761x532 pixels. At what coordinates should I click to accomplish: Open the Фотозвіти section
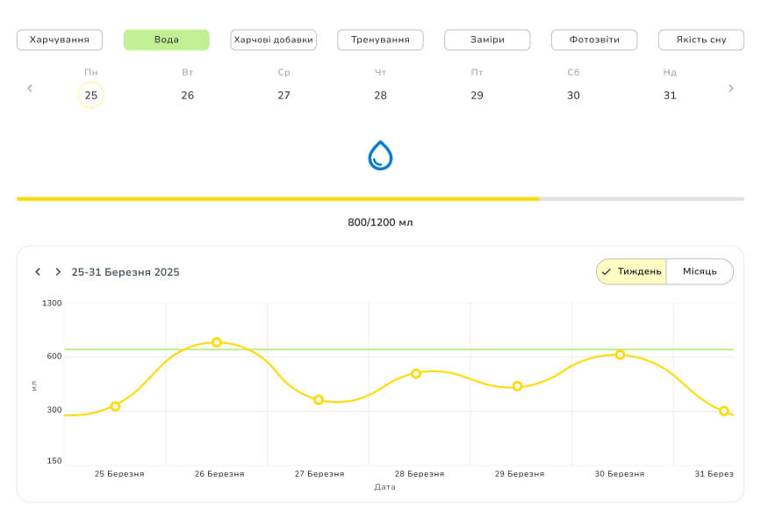point(594,40)
